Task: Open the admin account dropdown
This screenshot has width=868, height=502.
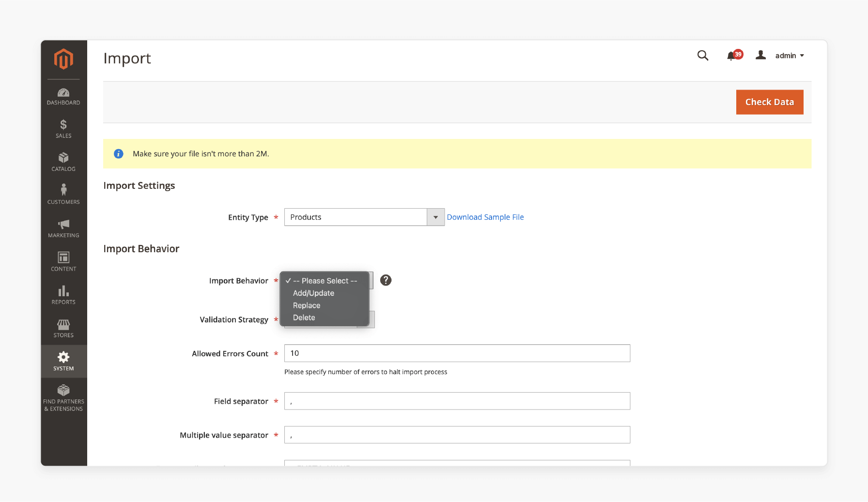Action: [x=780, y=56]
